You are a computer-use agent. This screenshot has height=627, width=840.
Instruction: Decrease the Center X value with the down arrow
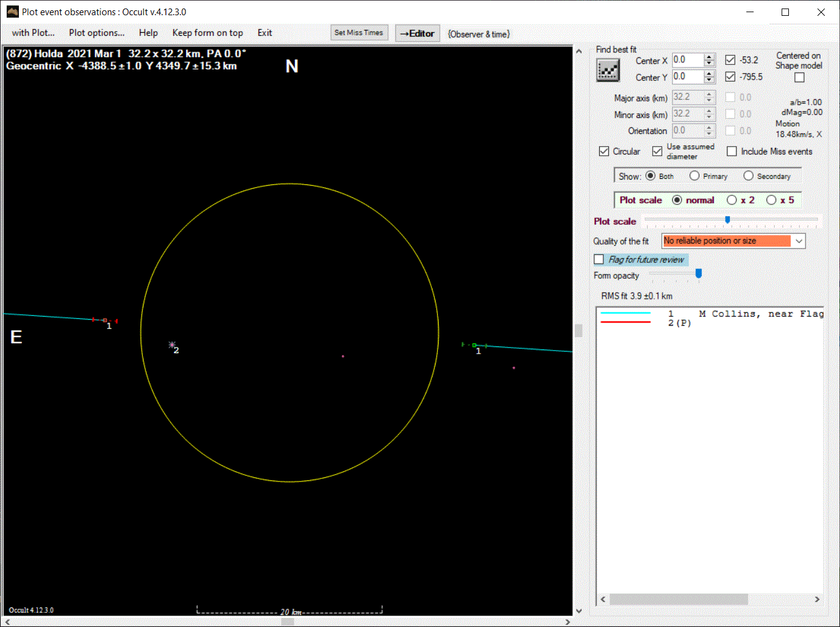[709, 63]
